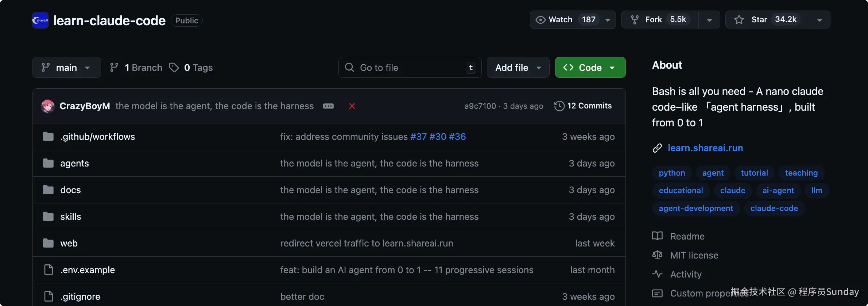Click the claude-code topic tag

coord(774,209)
